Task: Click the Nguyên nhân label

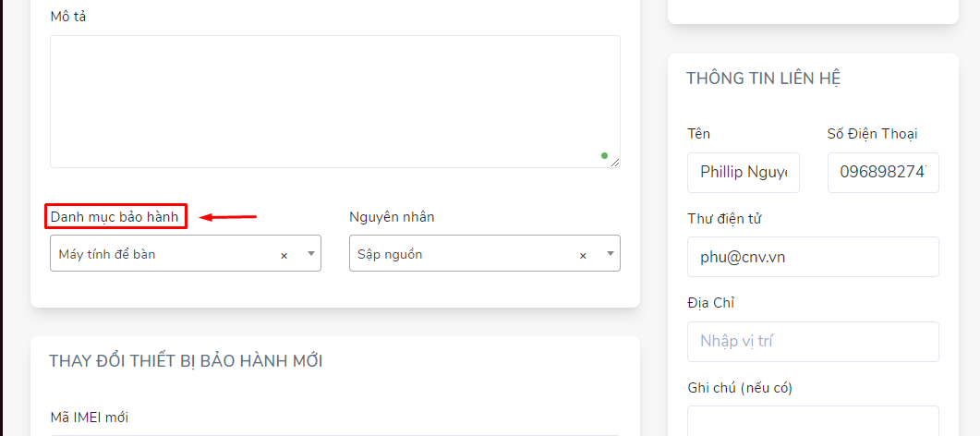Action: coord(392,217)
